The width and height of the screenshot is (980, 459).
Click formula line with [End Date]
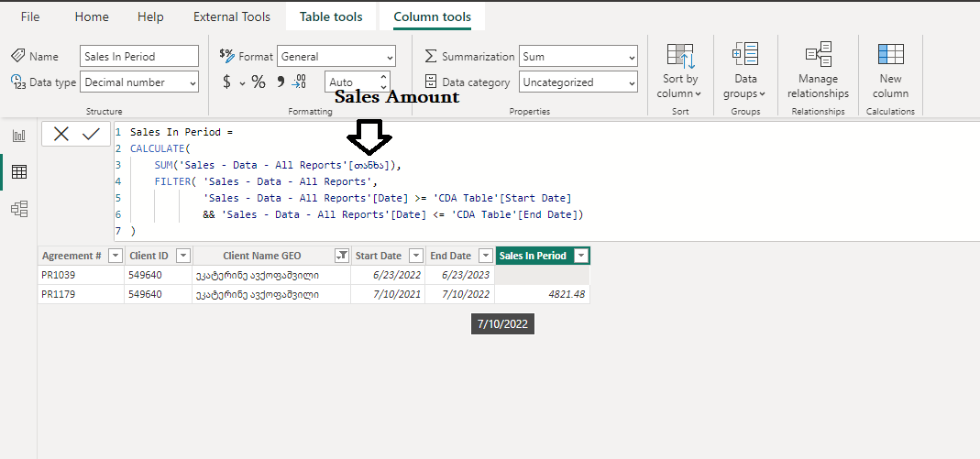click(x=393, y=214)
